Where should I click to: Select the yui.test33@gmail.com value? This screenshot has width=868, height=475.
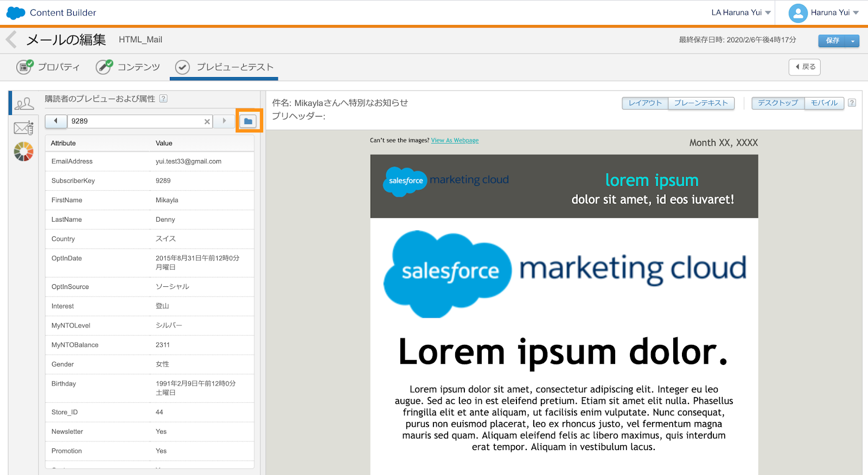coord(188,162)
